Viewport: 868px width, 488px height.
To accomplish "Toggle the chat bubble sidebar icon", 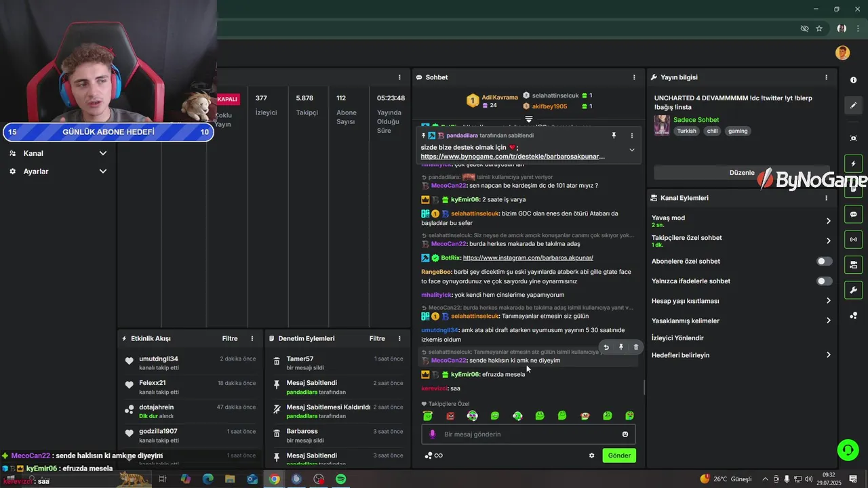I will (853, 214).
